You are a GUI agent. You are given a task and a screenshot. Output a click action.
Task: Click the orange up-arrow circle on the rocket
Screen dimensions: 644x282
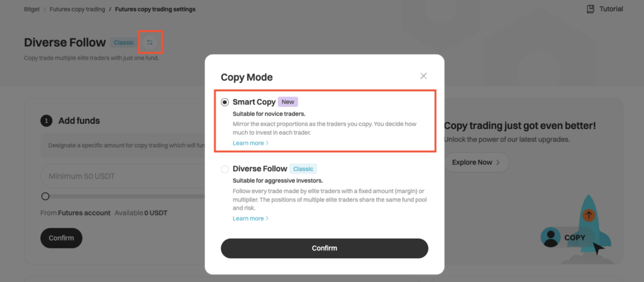pos(589,215)
